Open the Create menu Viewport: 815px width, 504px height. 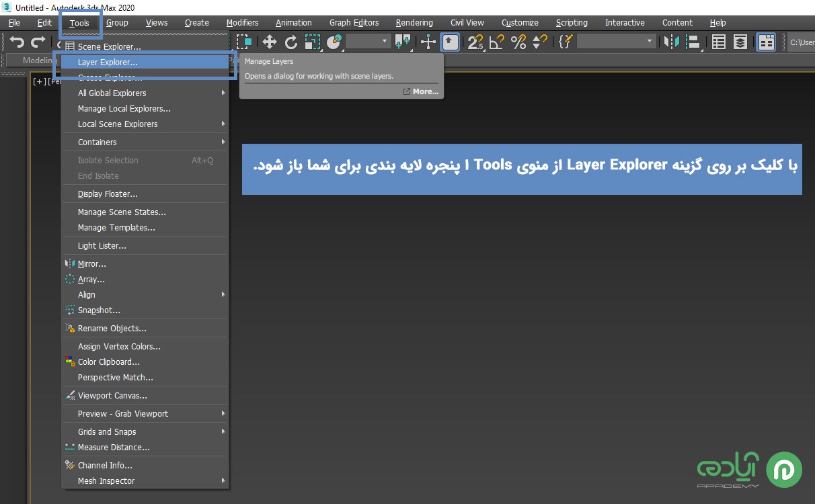click(x=197, y=23)
